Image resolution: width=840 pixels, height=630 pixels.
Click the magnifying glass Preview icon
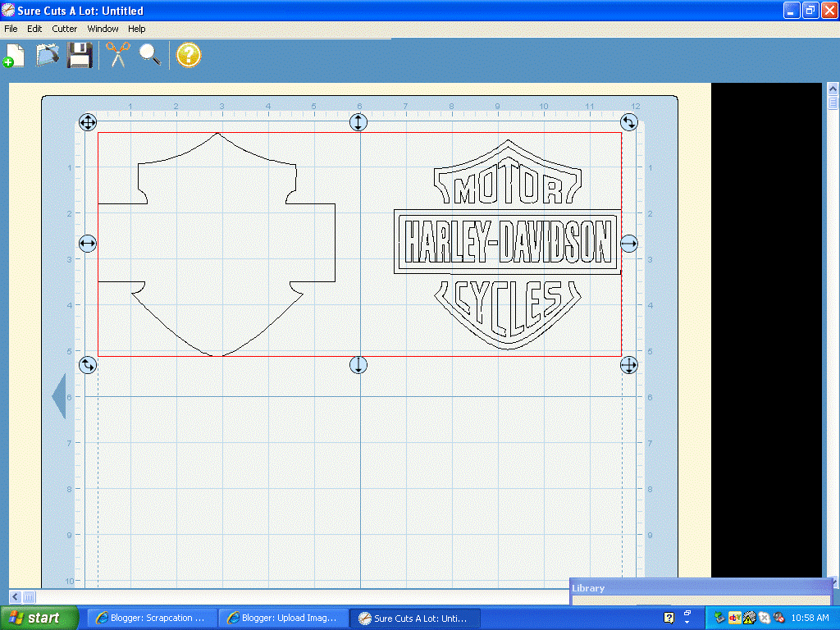pyautogui.click(x=150, y=55)
